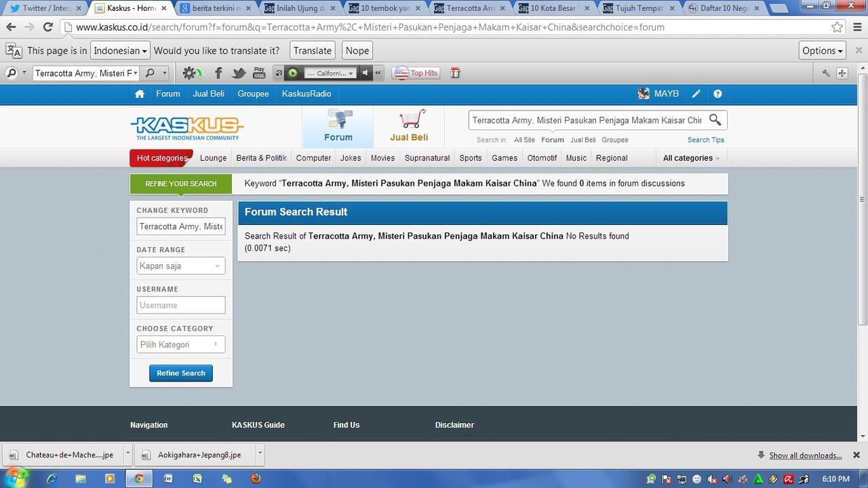Click the toolbar plus add icon
The width and height of the screenshot is (868, 488).
pos(842,73)
